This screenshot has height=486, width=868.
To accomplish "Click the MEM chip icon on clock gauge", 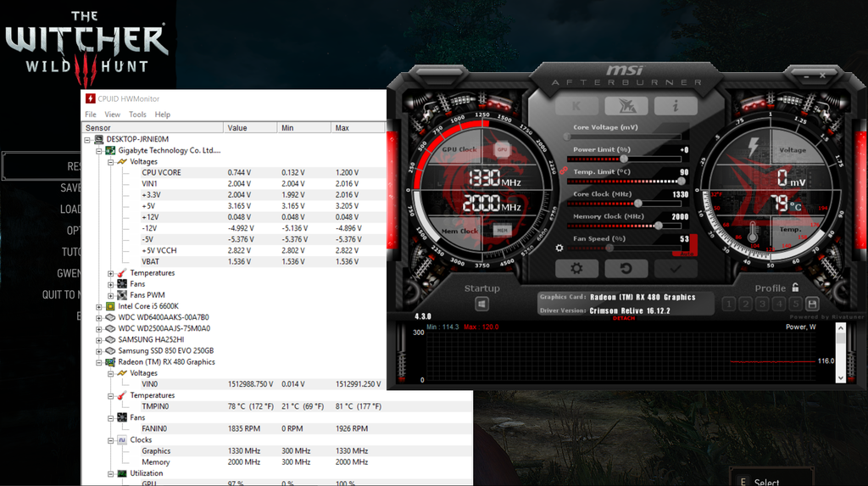I will (502, 230).
